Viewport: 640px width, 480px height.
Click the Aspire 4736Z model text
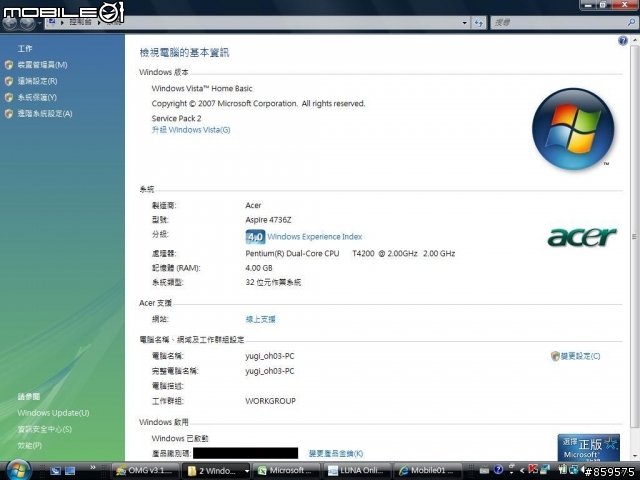[x=268, y=220]
